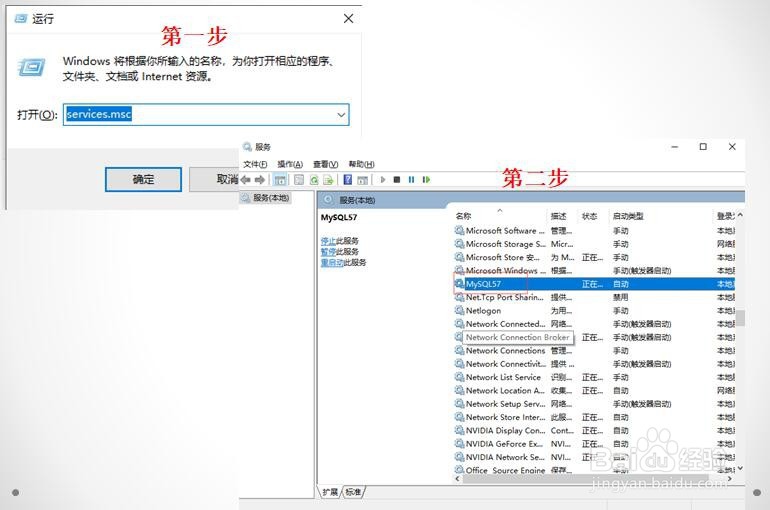Click the forward arrow in Services toolbar
Viewport: 770px width, 510px height.
[260, 180]
